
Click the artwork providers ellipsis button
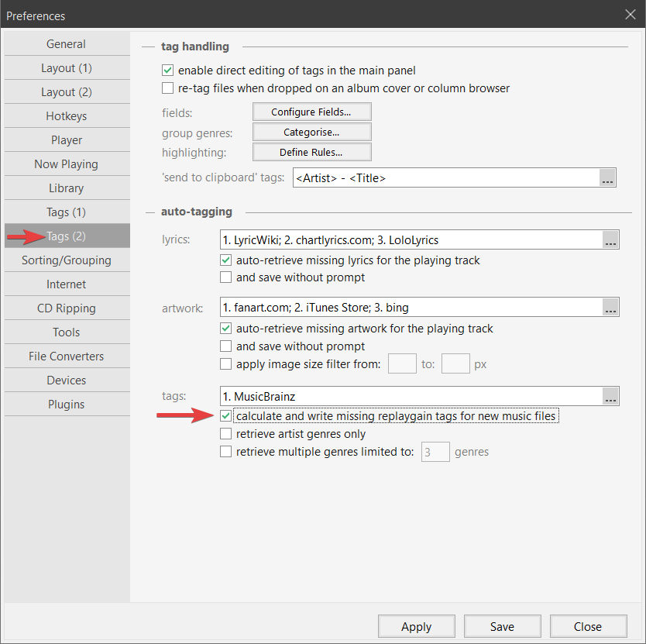(611, 308)
